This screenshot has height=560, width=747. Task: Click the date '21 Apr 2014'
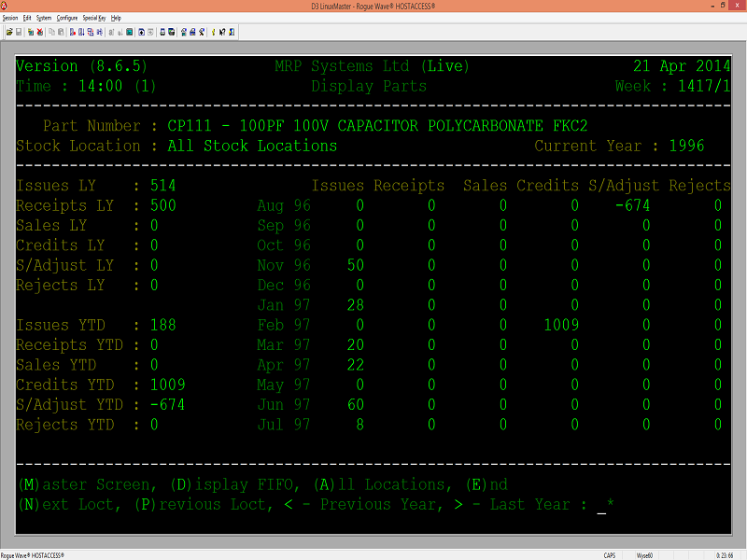click(x=682, y=65)
